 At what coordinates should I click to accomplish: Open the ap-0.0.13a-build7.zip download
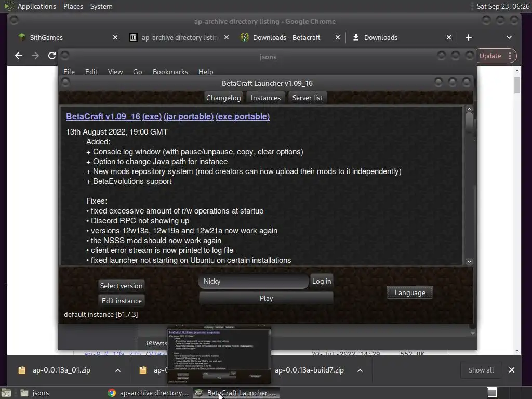pos(309,370)
